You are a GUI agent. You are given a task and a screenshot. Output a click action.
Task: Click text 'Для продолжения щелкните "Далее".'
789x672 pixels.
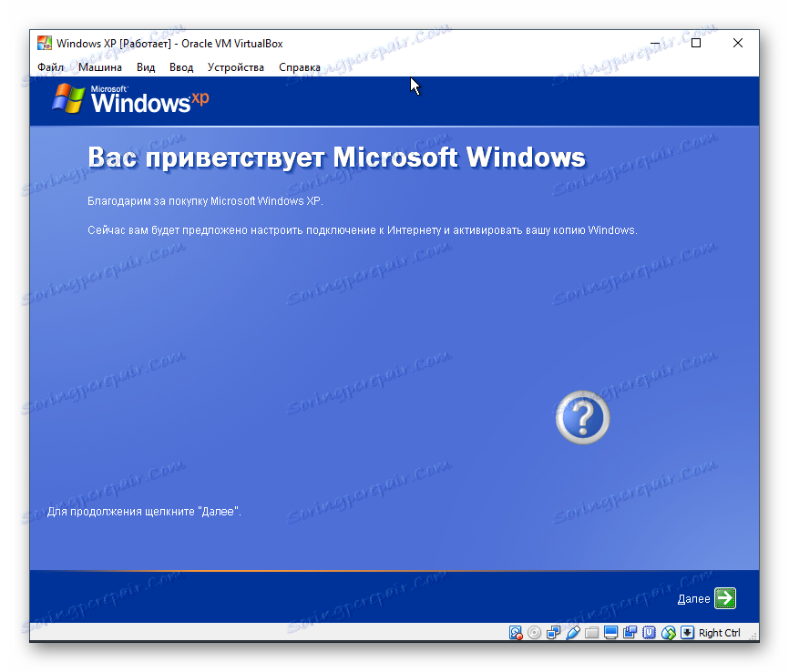[144, 512]
